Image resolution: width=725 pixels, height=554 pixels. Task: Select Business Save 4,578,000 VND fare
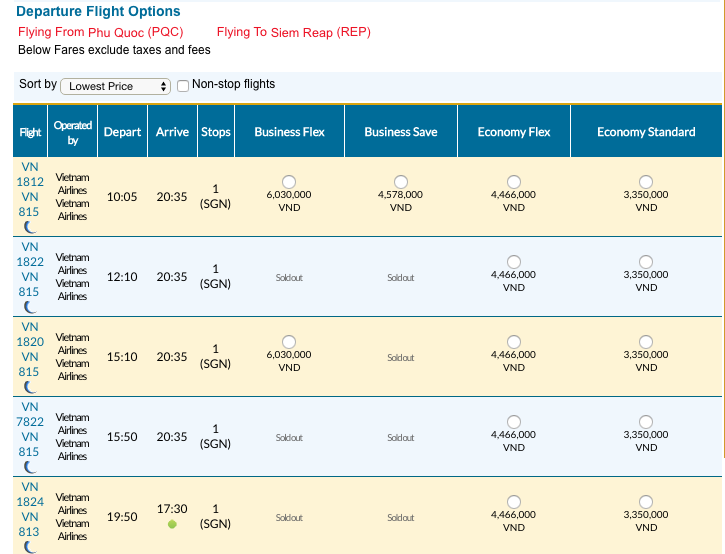click(400, 182)
